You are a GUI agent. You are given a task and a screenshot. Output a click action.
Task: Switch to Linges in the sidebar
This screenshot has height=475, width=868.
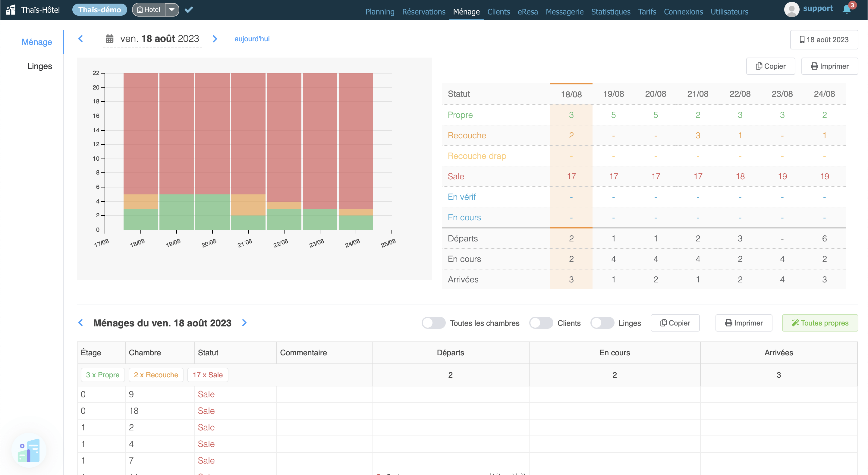click(x=39, y=66)
